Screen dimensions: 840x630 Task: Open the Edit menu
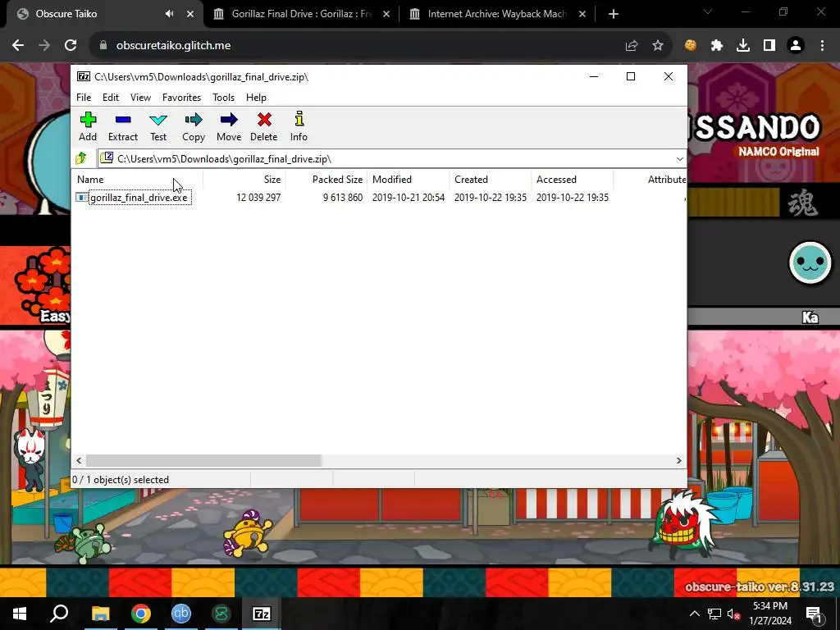[x=111, y=98]
